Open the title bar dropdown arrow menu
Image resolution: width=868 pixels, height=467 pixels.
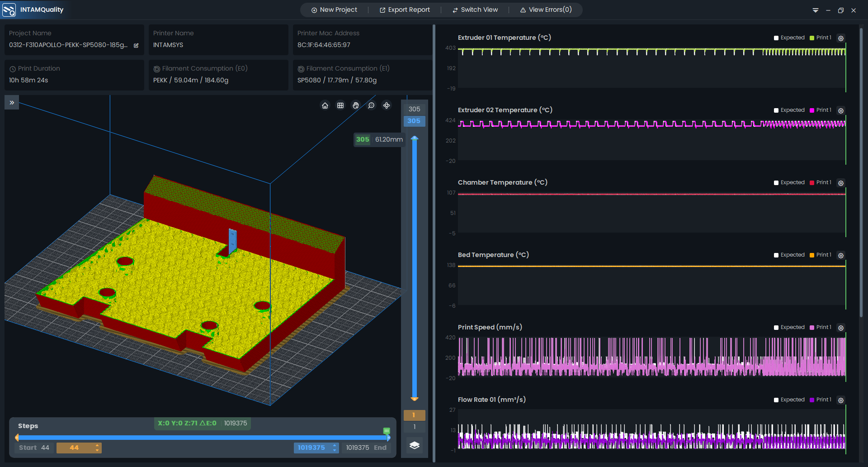816,10
